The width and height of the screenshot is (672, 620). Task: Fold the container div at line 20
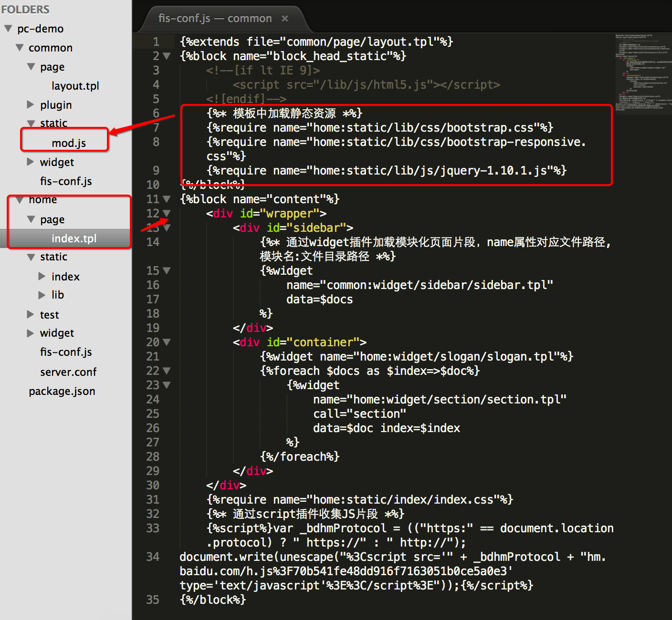click(x=167, y=342)
